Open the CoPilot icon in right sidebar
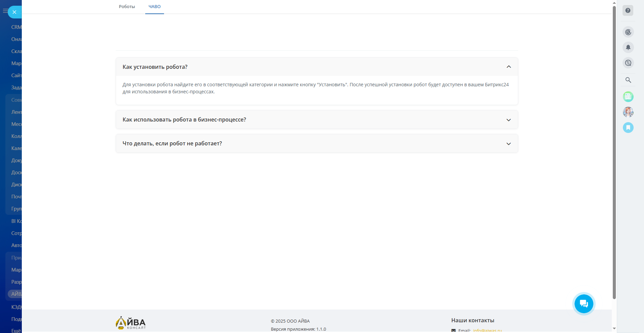Viewport: 644px width, 333px height. (x=628, y=32)
